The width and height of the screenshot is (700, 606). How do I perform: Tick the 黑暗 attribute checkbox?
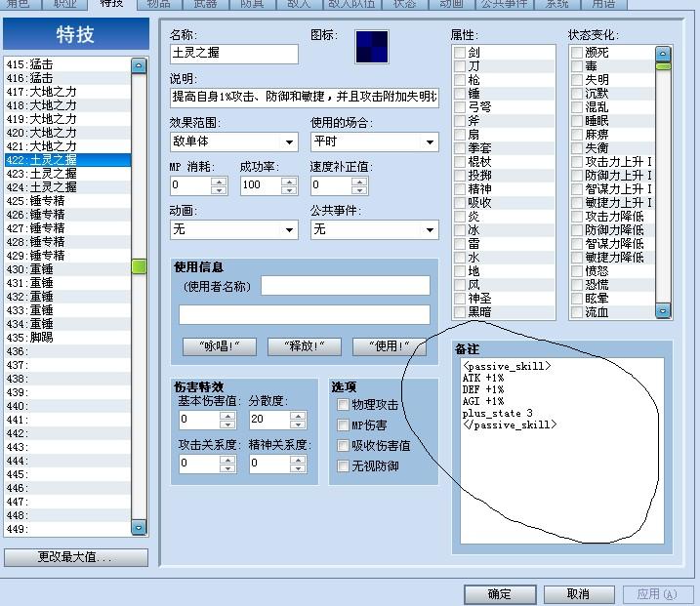point(460,312)
